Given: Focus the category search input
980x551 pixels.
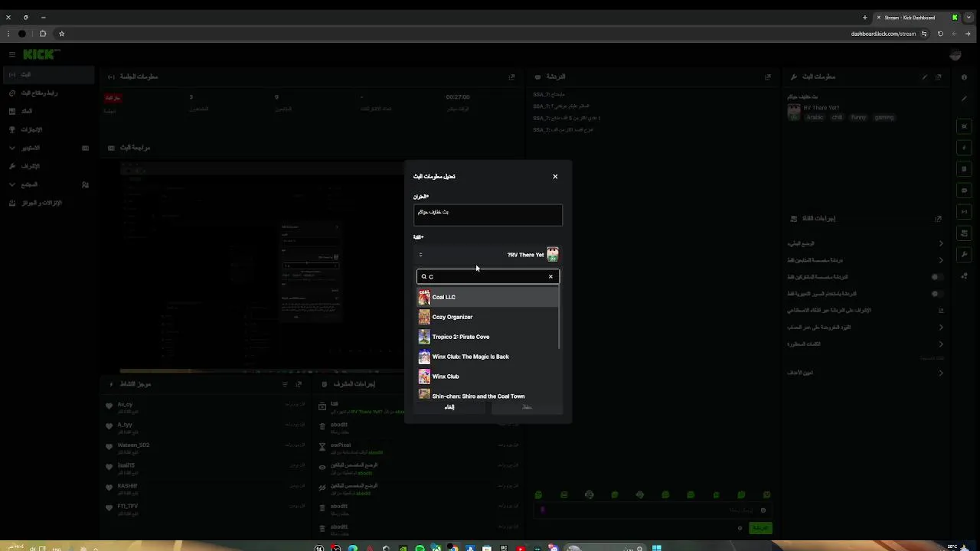Looking at the screenshot, I should pos(488,276).
